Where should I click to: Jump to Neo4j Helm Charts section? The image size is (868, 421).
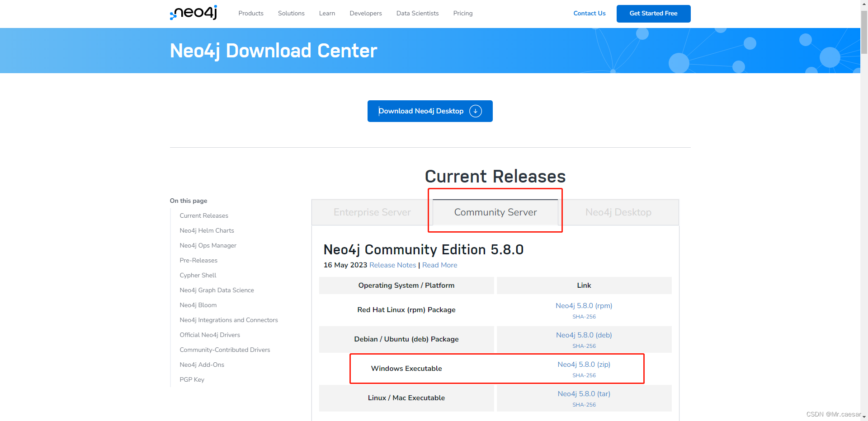coord(207,231)
